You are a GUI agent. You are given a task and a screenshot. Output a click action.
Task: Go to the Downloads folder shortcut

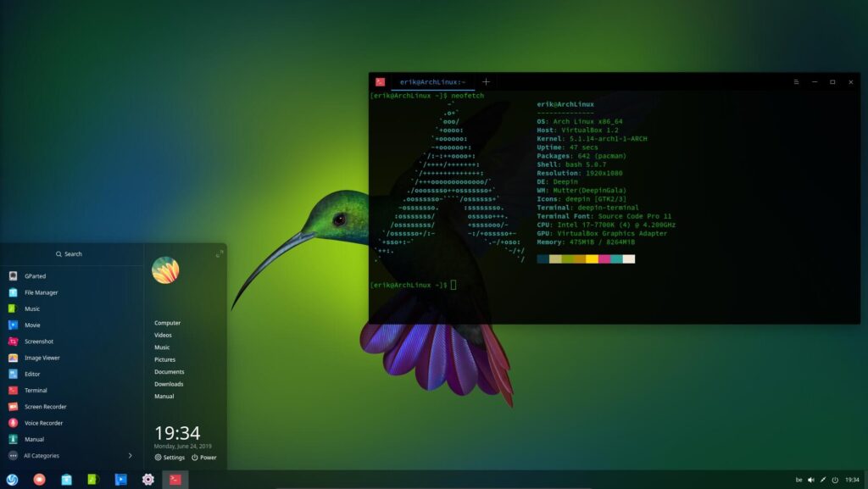click(x=169, y=383)
